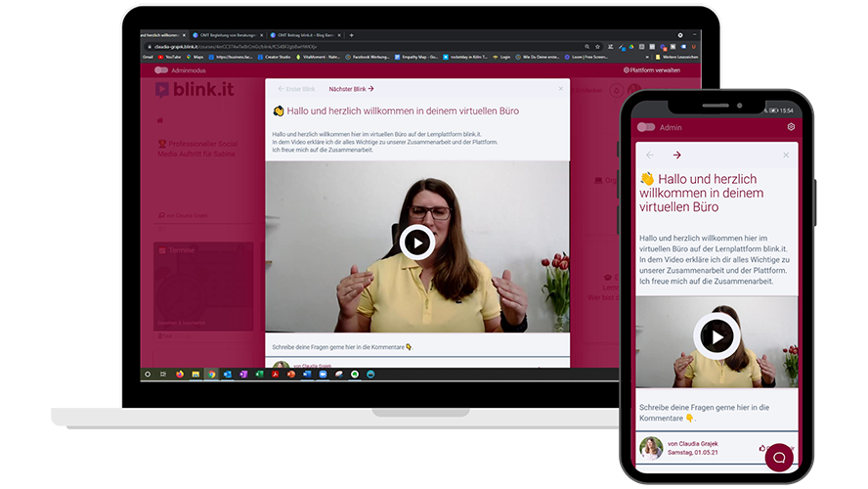Viewport: 868px width, 489px height.
Task: Open the phone chat bubble button
Action: [x=779, y=458]
